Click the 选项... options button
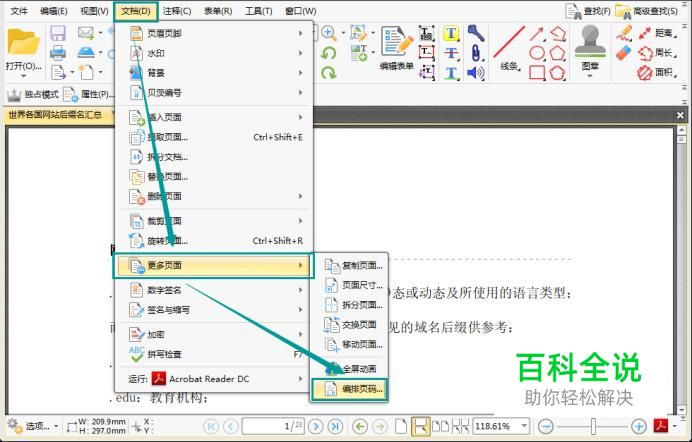The height and width of the screenshot is (442, 692). click(28, 426)
